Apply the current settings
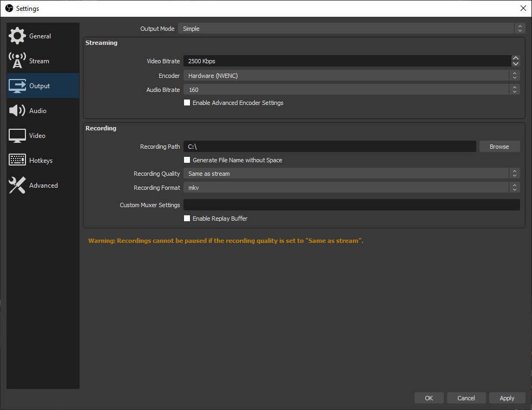This screenshot has width=532, height=410. point(507,398)
